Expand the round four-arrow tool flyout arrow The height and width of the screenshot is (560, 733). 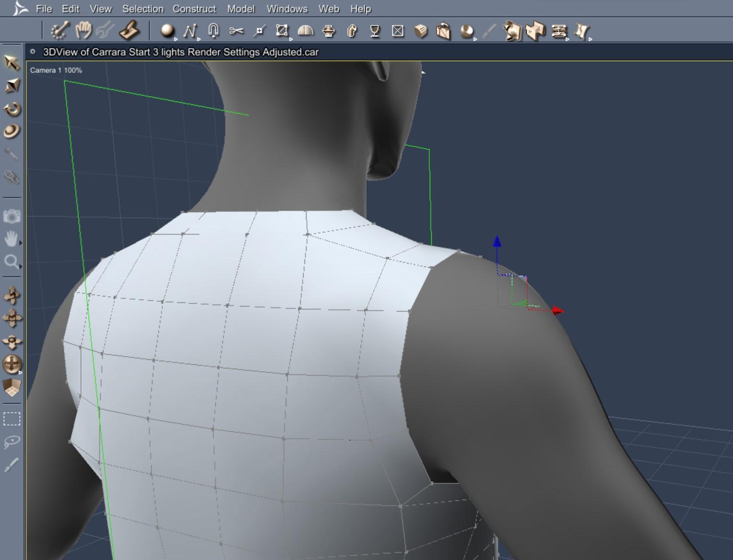20,372
